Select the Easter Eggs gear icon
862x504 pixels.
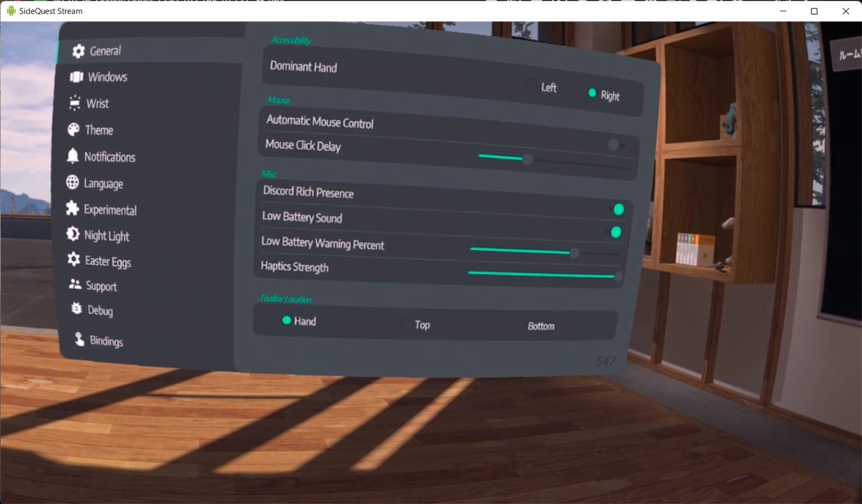tap(74, 259)
